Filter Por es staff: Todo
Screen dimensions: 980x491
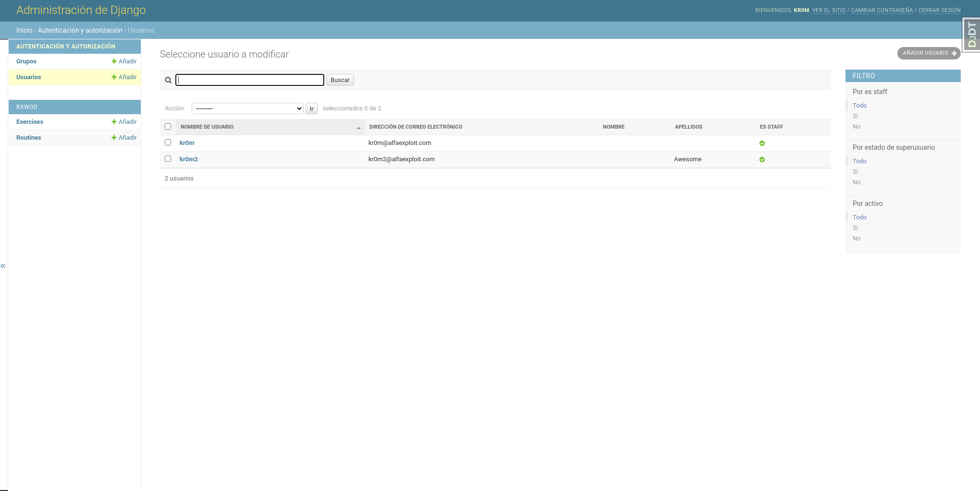tap(859, 106)
